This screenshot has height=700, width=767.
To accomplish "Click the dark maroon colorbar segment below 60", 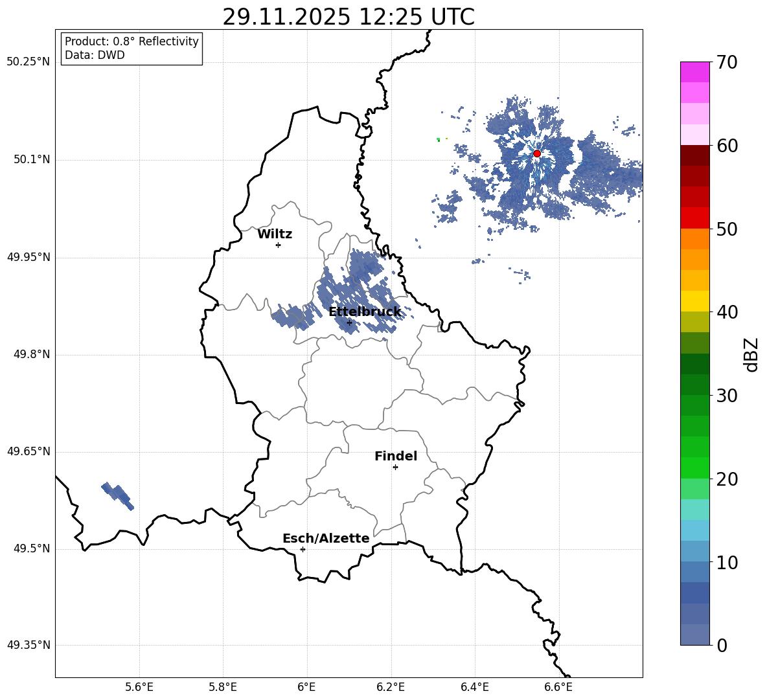I will click(x=695, y=155).
